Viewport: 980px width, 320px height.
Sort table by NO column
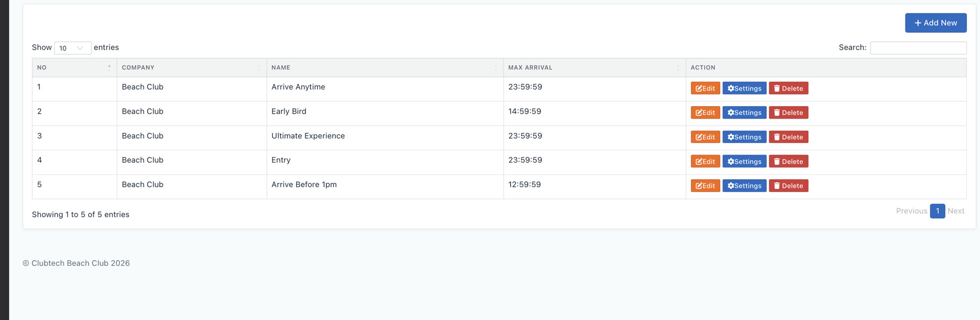[74, 67]
